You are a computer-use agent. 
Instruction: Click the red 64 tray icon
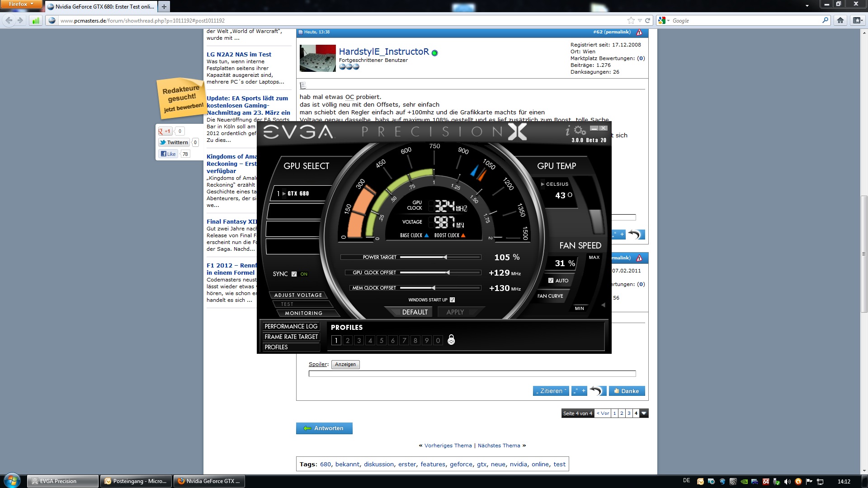(765, 481)
